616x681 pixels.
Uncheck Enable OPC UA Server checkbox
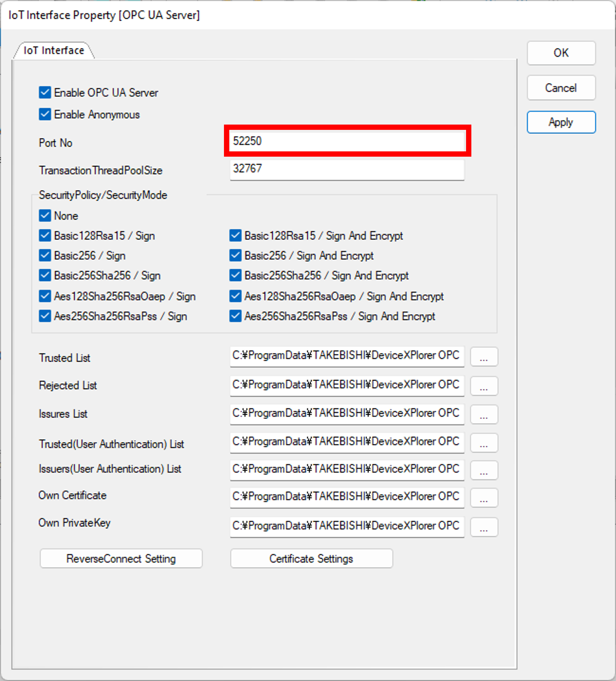(x=45, y=92)
